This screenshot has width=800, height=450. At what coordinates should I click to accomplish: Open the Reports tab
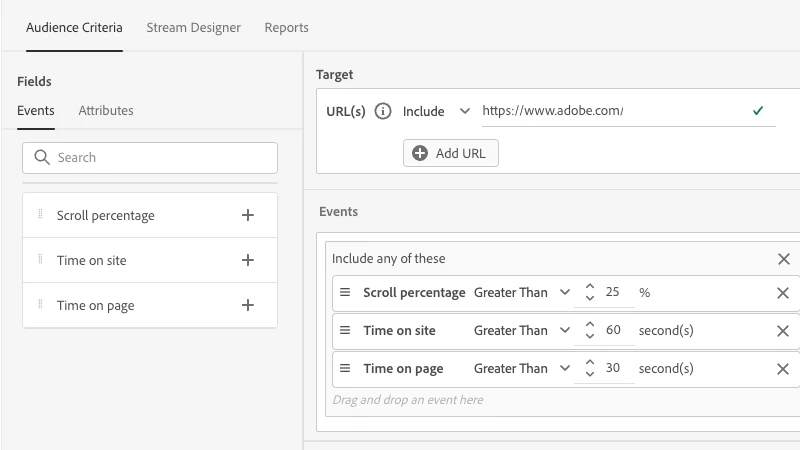pos(286,28)
